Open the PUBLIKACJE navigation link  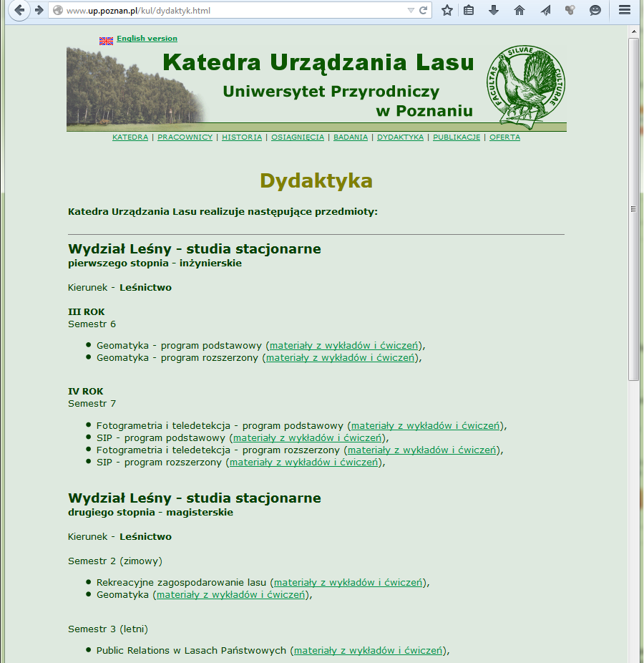point(457,137)
